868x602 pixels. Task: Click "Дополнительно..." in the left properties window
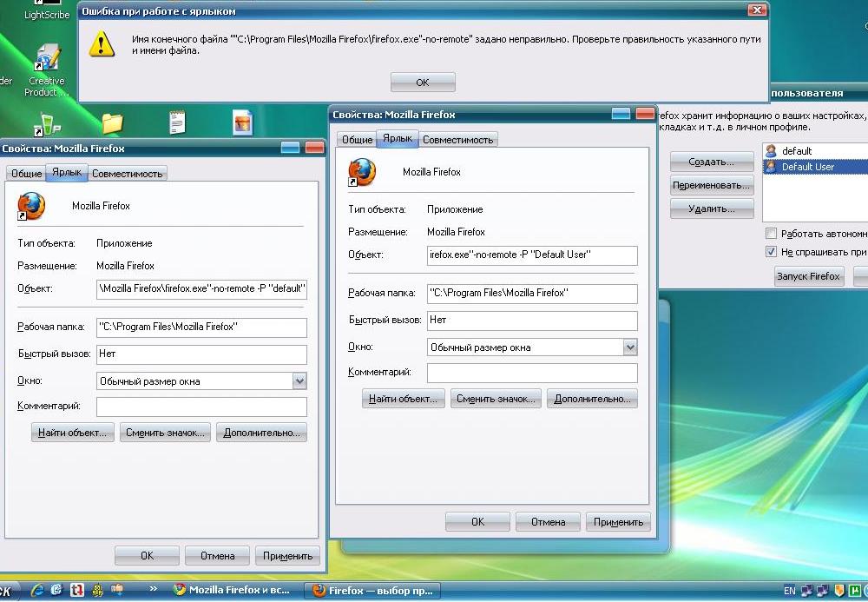pyautogui.click(x=262, y=433)
